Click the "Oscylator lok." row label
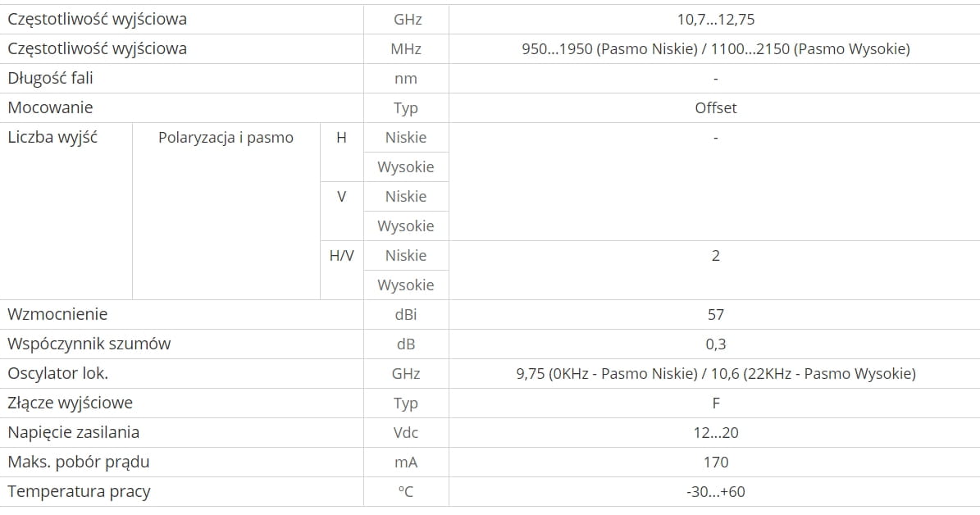 (57, 373)
